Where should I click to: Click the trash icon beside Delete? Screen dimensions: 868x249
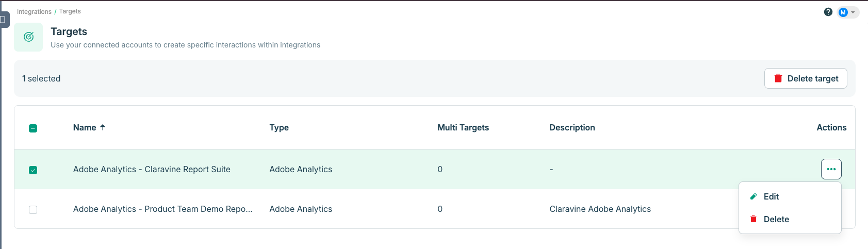[x=754, y=219]
